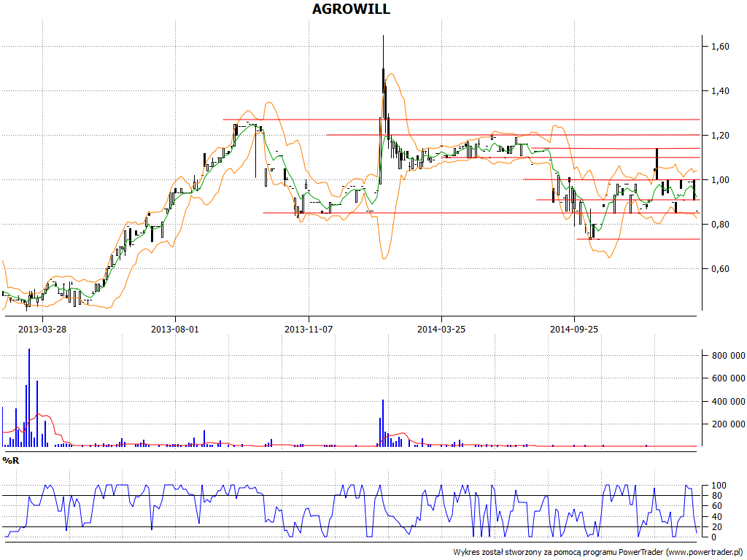Image resolution: width=747 pixels, height=560 pixels.
Task: Click the 80 level on %R axis
Action: point(717,496)
